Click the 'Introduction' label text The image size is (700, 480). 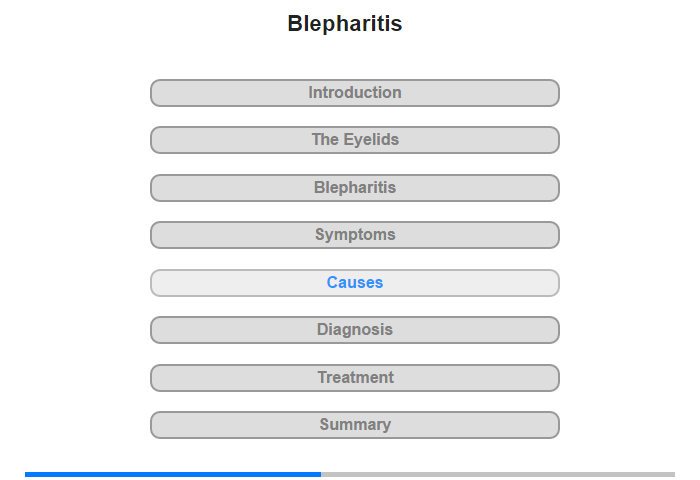tap(355, 93)
